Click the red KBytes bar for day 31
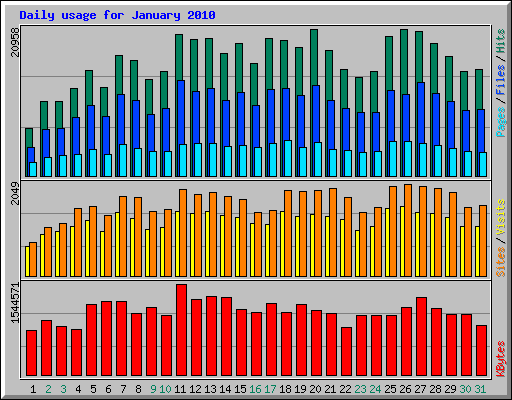 [481, 351]
